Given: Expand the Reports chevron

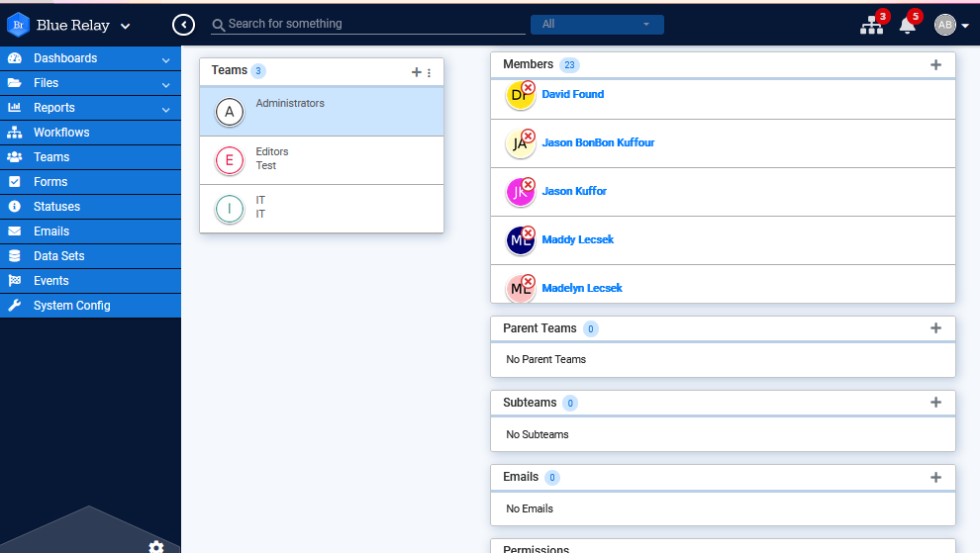Looking at the screenshot, I should (165, 110).
